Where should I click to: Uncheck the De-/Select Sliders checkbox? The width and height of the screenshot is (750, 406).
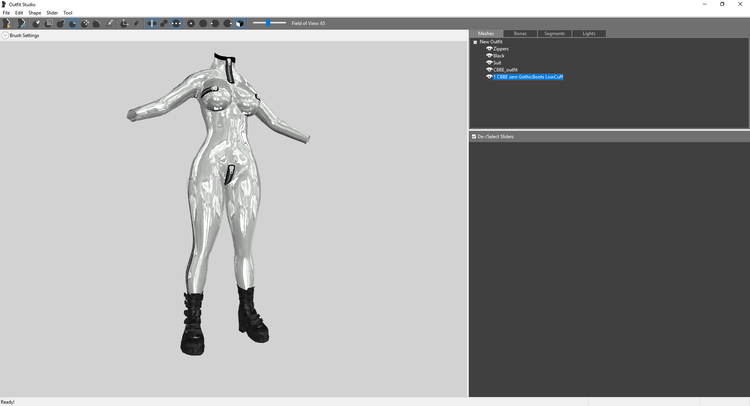474,137
